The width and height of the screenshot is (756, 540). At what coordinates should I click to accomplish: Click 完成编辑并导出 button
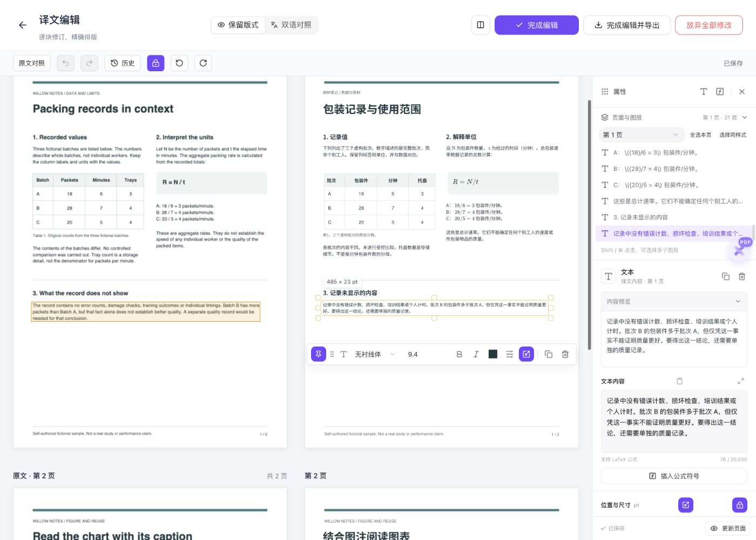click(627, 25)
